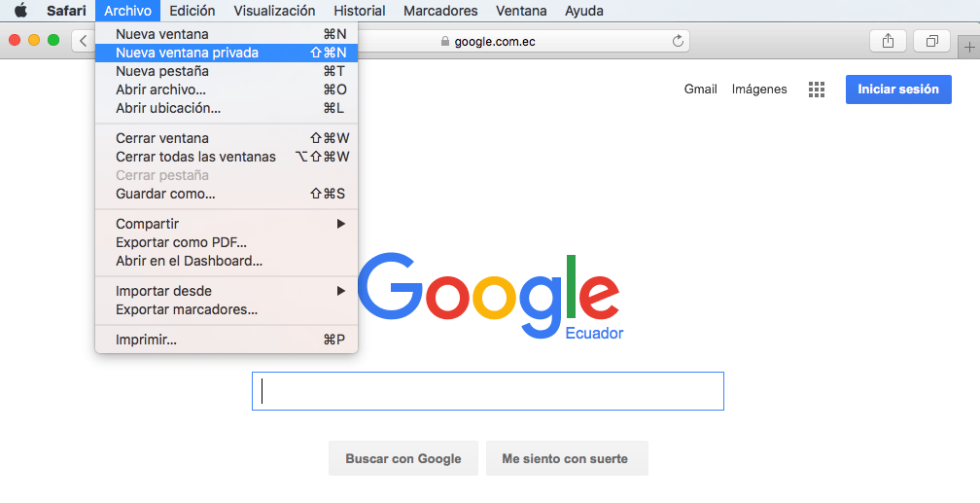Open the Google apps grid icon
The height and width of the screenshot is (503, 980).
click(817, 90)
